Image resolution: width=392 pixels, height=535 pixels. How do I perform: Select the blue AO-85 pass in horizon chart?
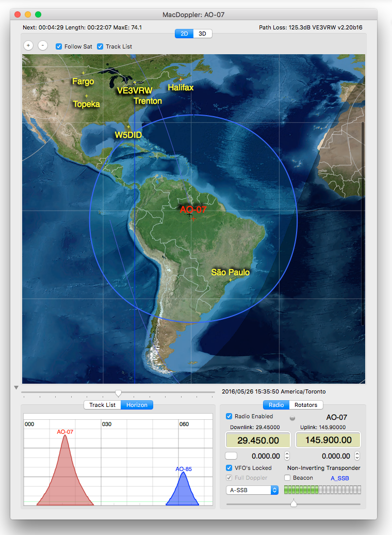(183, 491)
